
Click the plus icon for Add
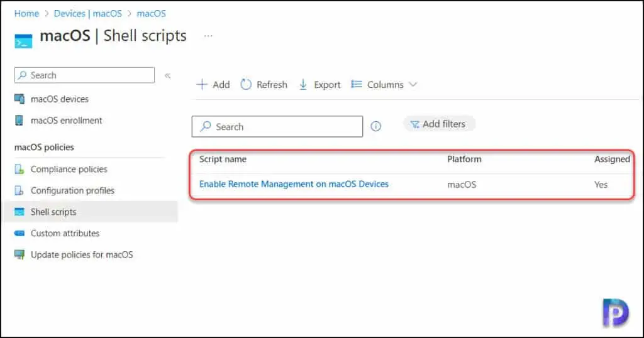pyautogui.click(x=202, y=84)
